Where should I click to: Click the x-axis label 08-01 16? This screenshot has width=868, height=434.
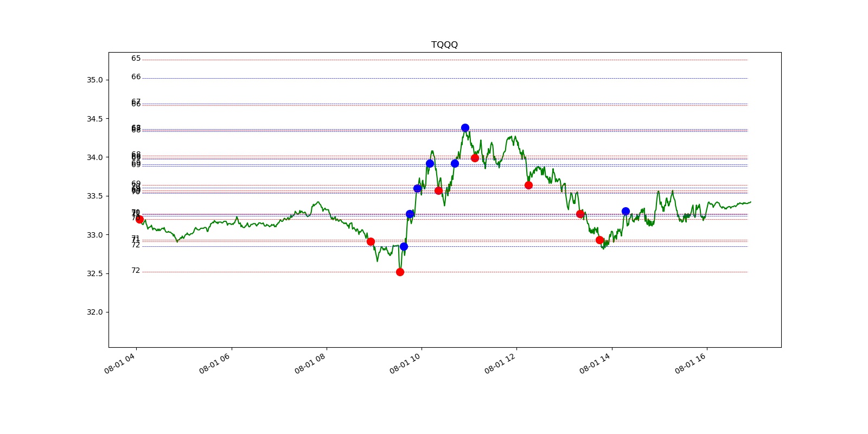690,363
